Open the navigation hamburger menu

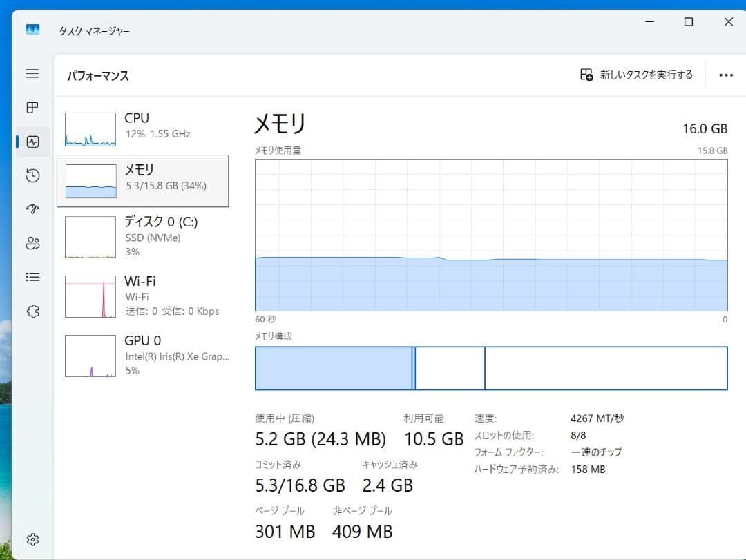click(x=32, y=73)
